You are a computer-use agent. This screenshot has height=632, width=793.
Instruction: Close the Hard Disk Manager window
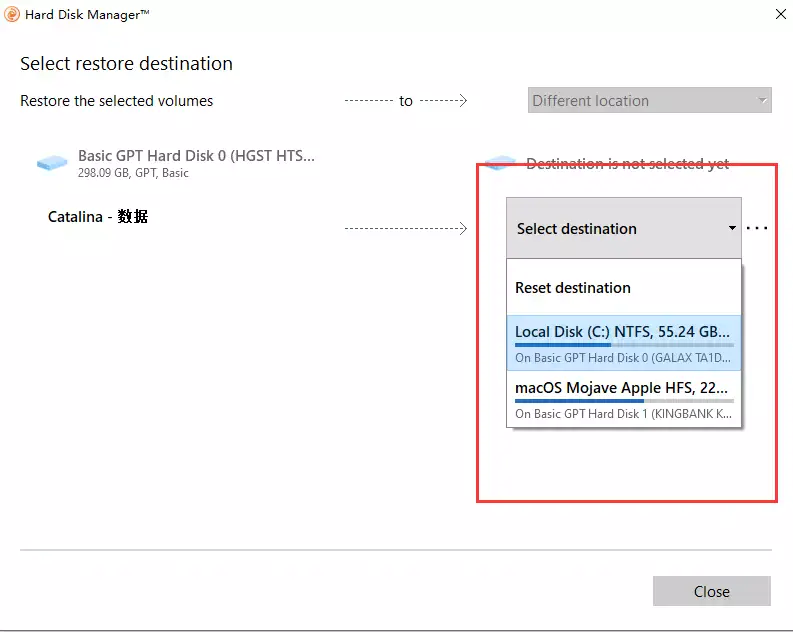click(x=780, y=14)
